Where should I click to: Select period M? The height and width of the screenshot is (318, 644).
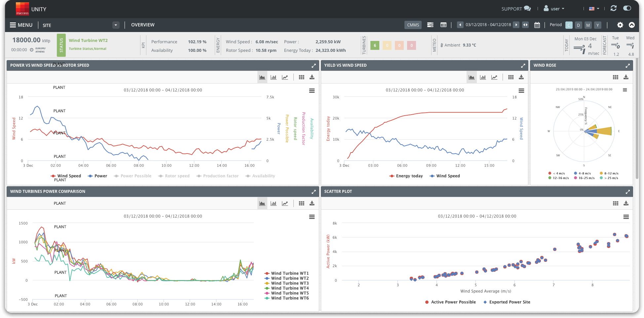[x=588, y=25]
